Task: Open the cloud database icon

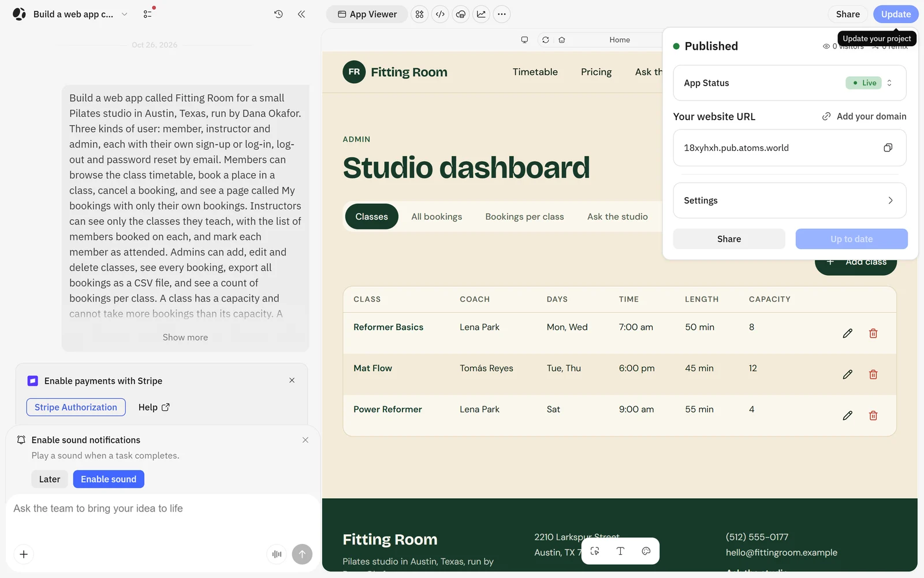Action: 461,14
